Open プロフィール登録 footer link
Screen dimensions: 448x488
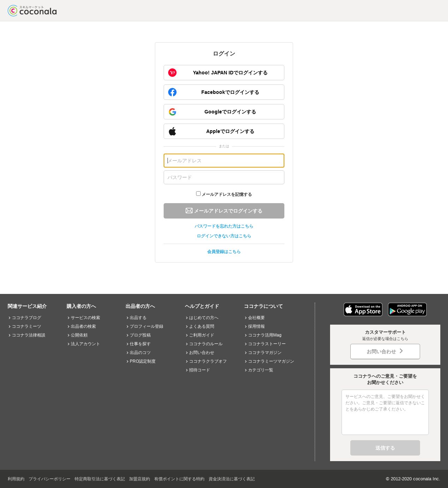click(147, 326)
